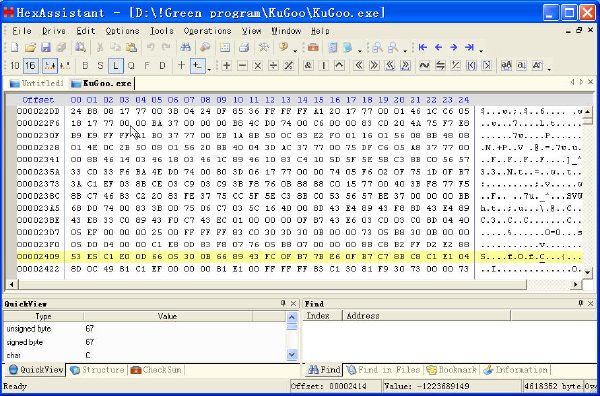The image size is (600, 396).
Task: Switch to the CheckSum panel tab
Action: [156, 370]
